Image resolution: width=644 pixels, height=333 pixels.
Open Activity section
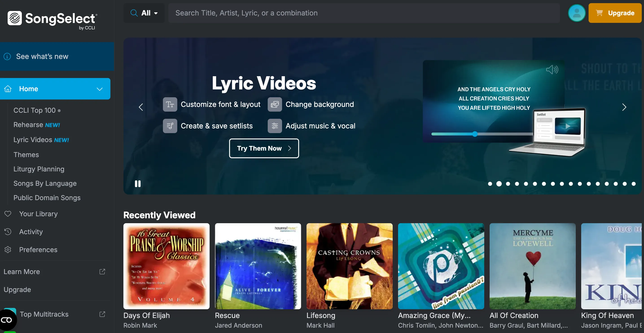click(x=31, y=232)
